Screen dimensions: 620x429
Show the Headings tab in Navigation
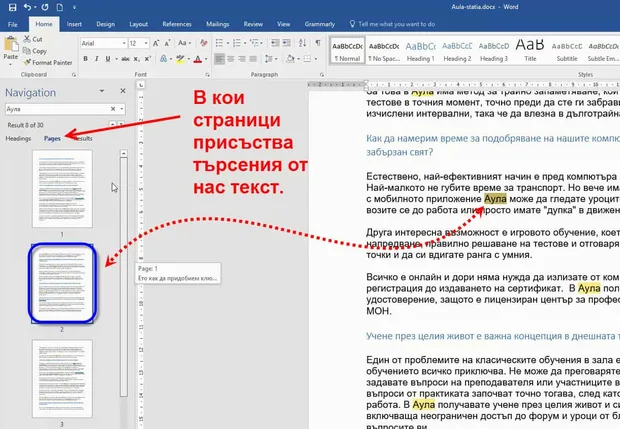click(x=18, y=138)
